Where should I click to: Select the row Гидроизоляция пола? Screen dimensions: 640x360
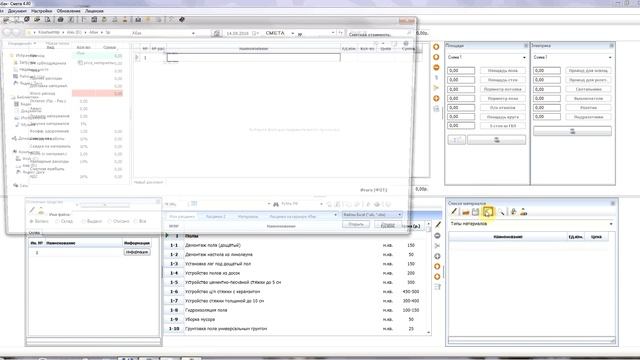coord(297,310)
